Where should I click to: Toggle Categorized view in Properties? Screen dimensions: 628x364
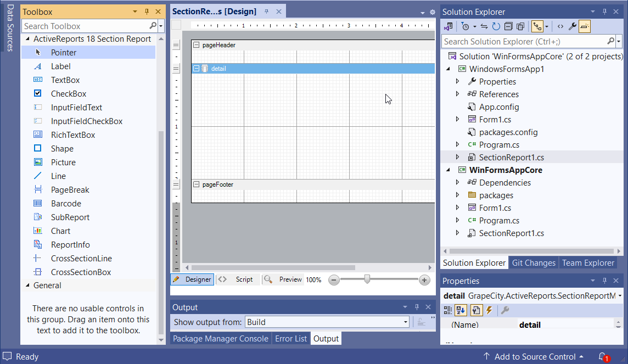(x=448, y=310)
